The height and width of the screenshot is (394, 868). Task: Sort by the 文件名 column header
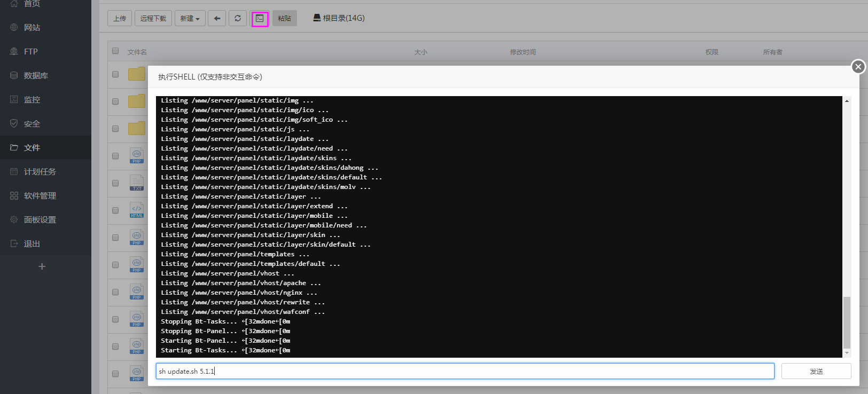pos(137,52)
